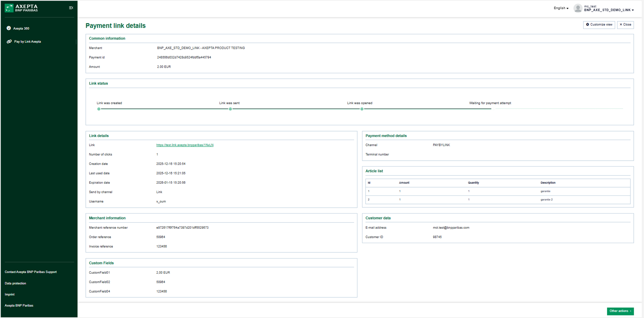Click the 'Link was sent' status marker

click(230, 109)
